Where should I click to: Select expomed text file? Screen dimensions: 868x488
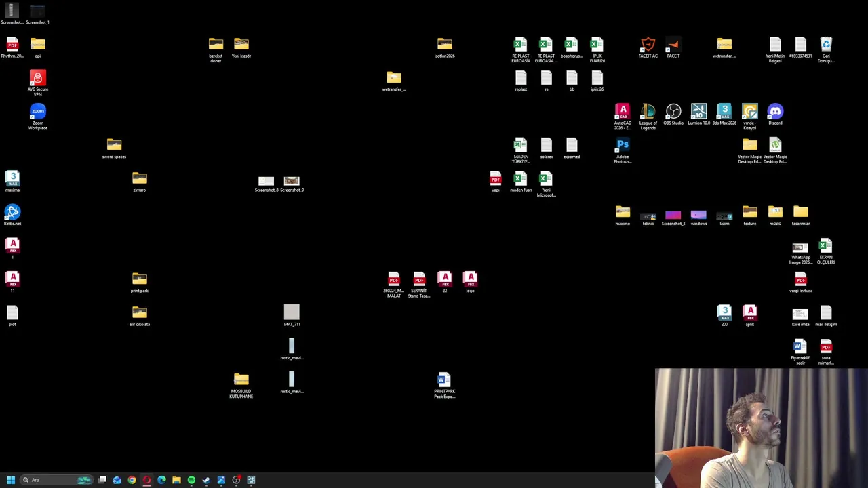point(572,148)
